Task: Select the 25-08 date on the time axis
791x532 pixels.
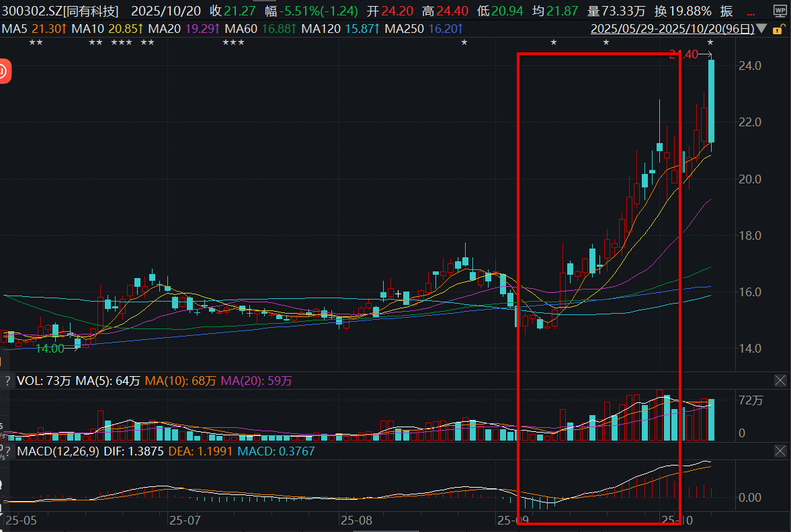Action: click(x=356, y=520)
